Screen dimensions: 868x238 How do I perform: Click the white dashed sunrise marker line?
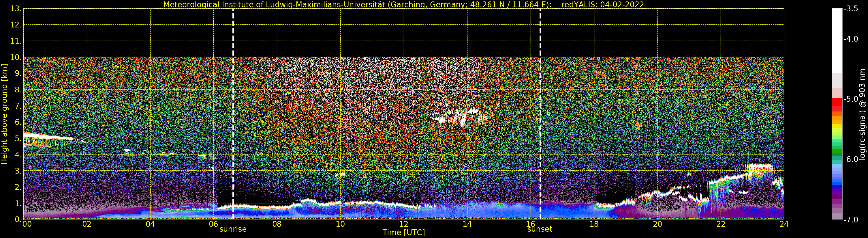[x=233, y=114]
